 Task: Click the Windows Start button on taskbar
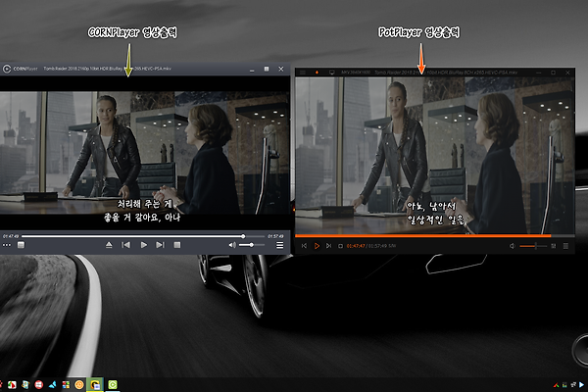coord(7,383)
